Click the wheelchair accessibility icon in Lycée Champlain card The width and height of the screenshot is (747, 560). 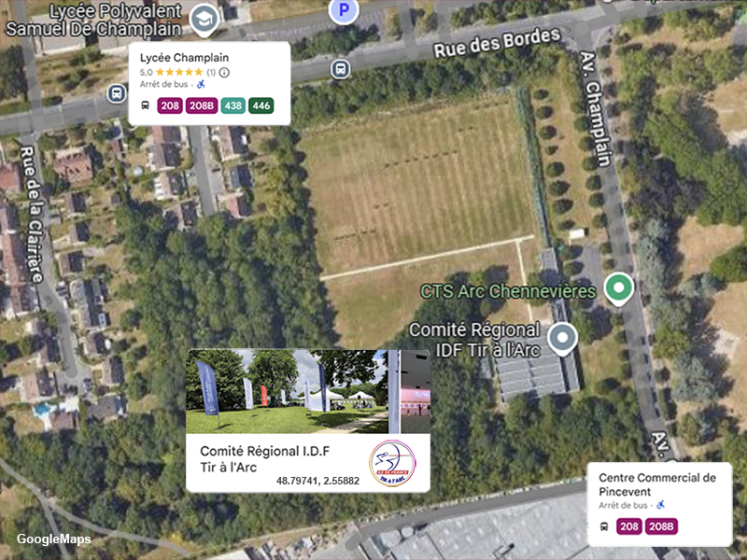pos(202,84)
